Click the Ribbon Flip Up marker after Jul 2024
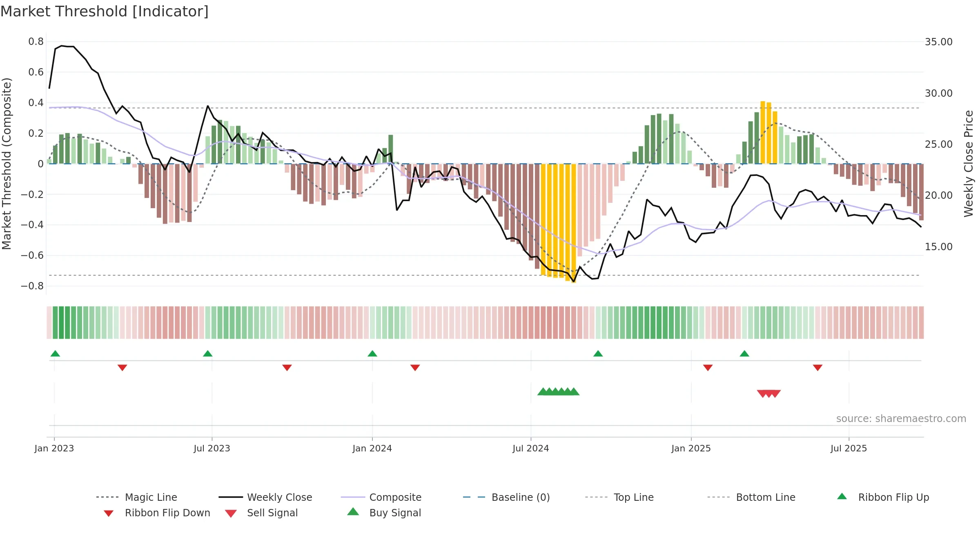980x551 pixels. click(598, 353)
